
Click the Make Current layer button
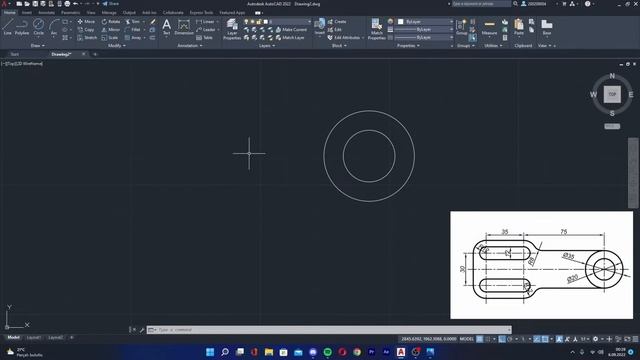(291, 29)
